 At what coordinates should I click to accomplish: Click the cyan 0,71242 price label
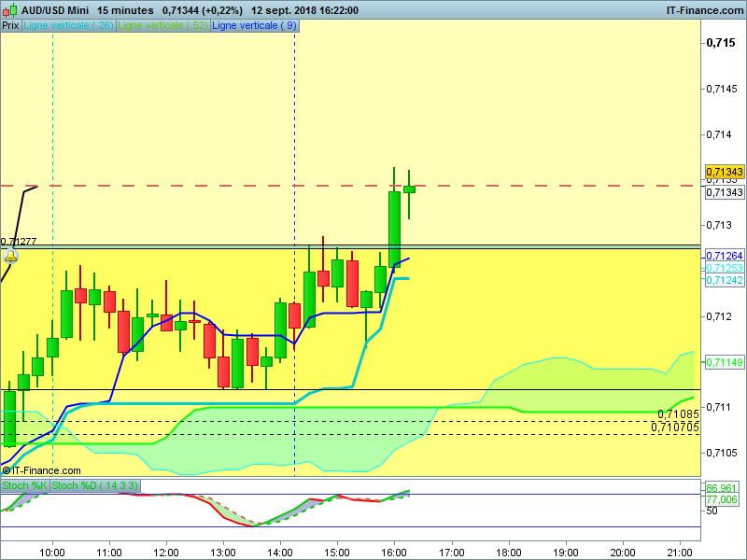click(x=725, y=280)
